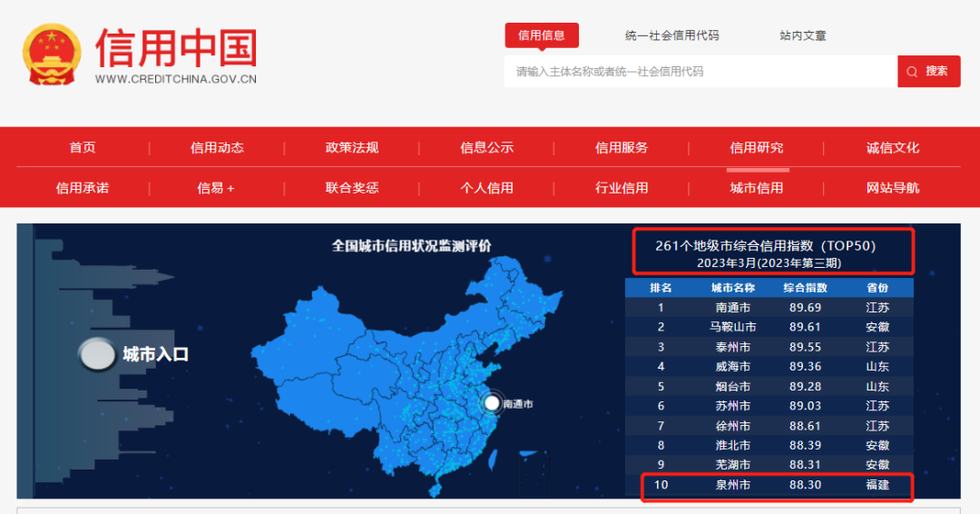This screenshot has width=980, height=514.
Task: Click the index value 88.30
Action: [805, 485]
